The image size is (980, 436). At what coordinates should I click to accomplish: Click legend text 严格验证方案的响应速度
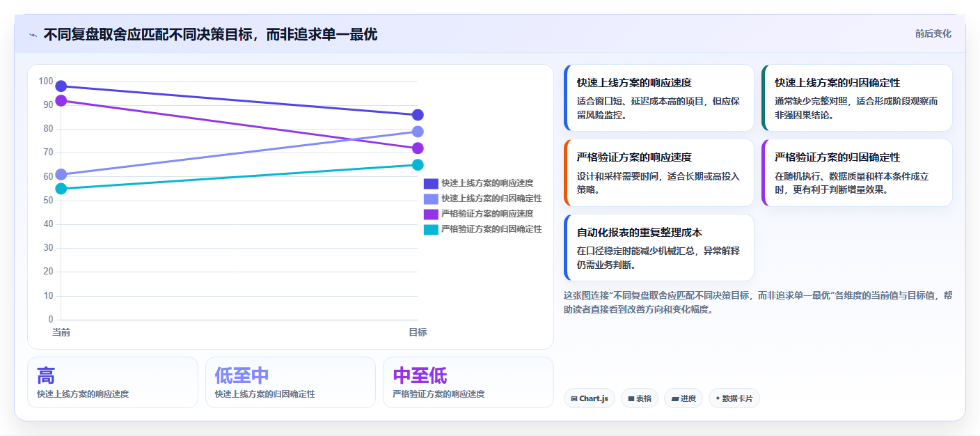point(487,214)
